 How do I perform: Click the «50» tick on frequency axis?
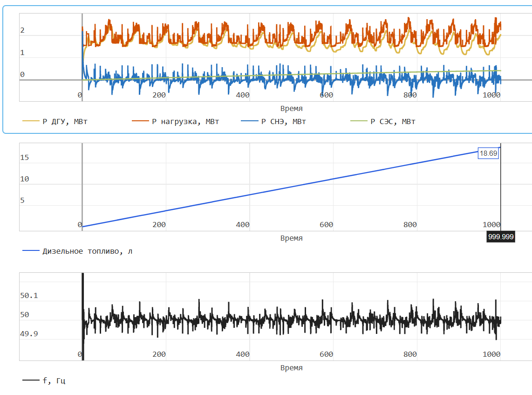coord(24,314)
